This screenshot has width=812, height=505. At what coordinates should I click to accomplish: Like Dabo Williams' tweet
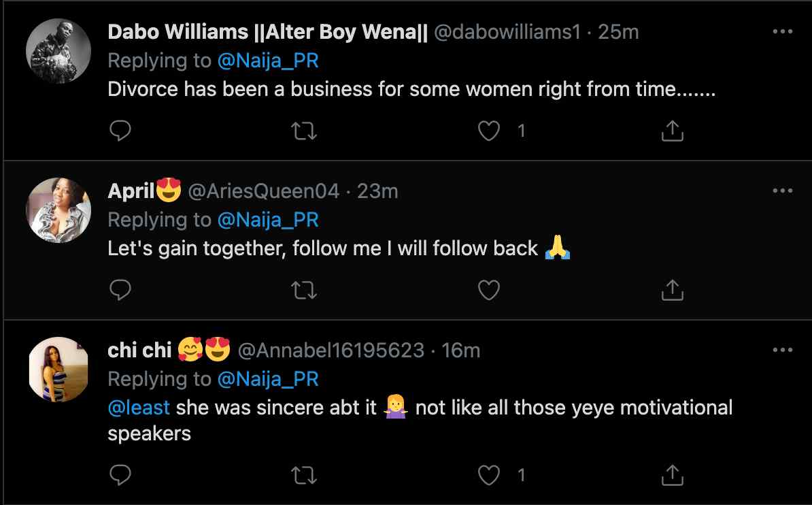click(x=488, y=131)
